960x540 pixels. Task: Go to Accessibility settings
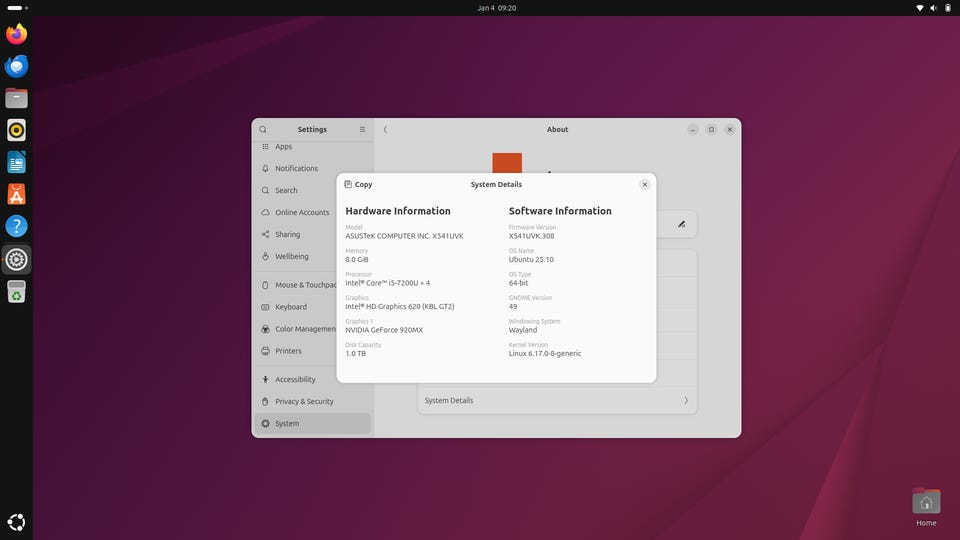295,379
